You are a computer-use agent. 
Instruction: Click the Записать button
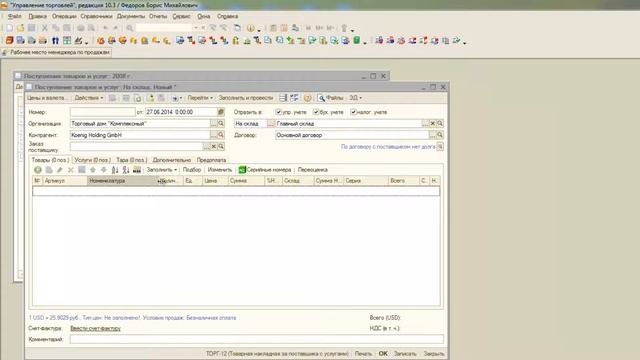405,353
